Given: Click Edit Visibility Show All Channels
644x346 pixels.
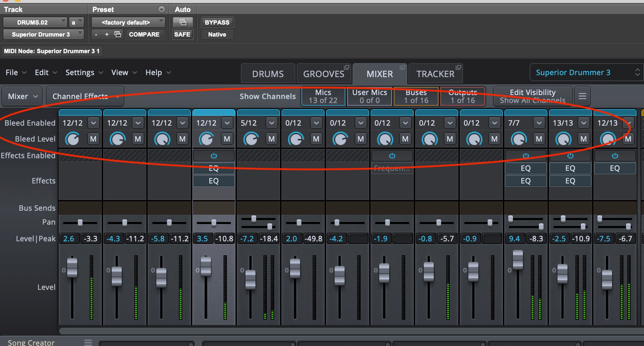Looking at the screenshot, I should [533, 96].
